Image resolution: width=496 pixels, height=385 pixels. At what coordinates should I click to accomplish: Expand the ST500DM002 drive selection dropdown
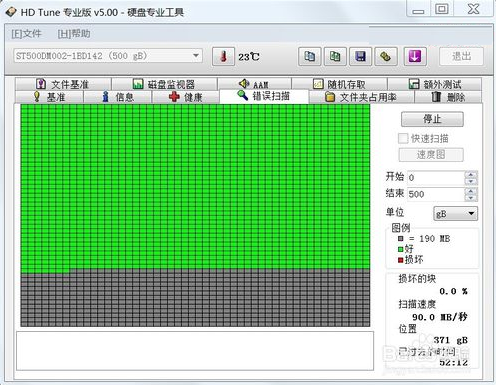[x=196, y=55]
